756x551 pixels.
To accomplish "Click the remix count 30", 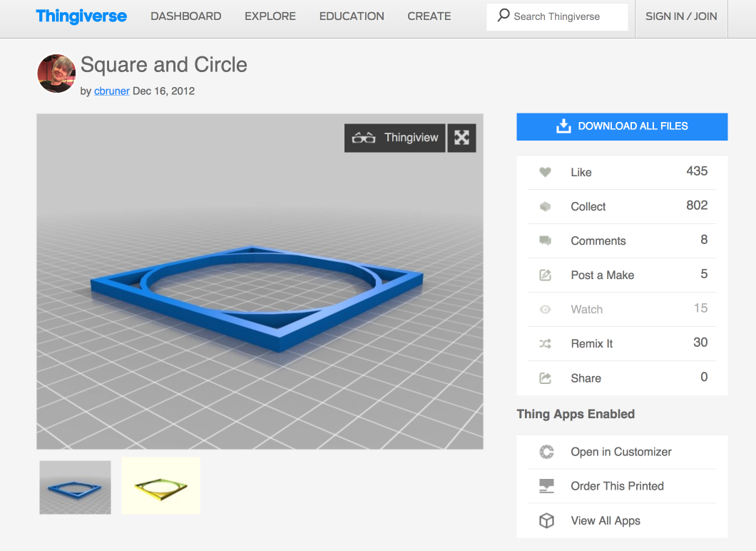I will (x=700, y=342).
